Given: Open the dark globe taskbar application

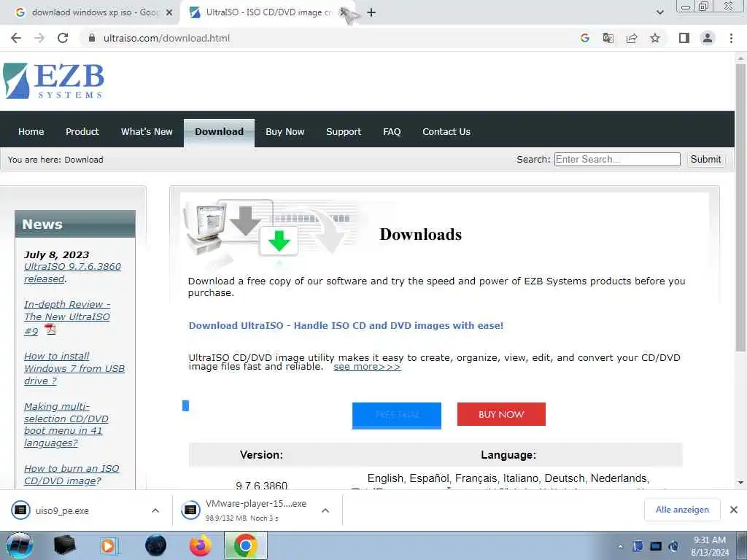Looking at the screenshot, I should tap(156, 545).
